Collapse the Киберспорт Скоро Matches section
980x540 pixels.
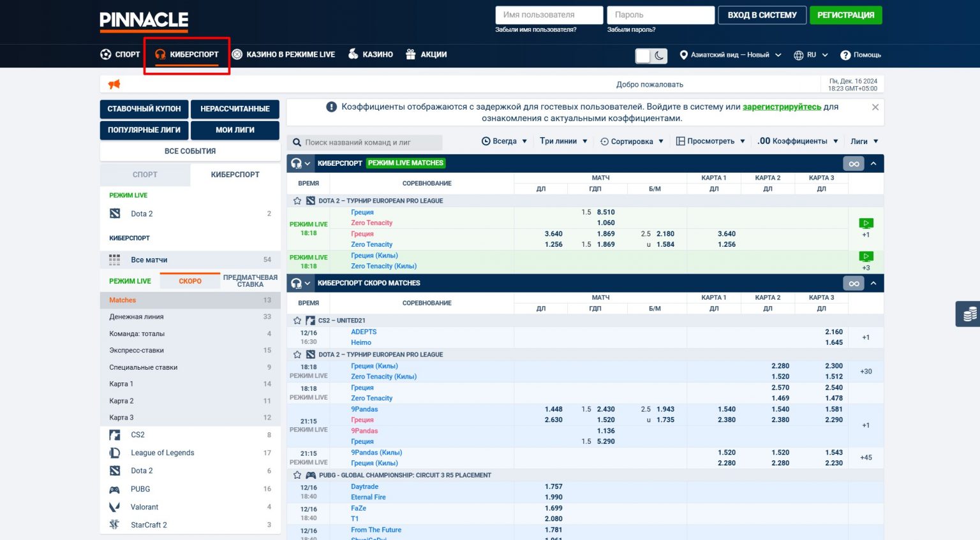pos(873,283)
